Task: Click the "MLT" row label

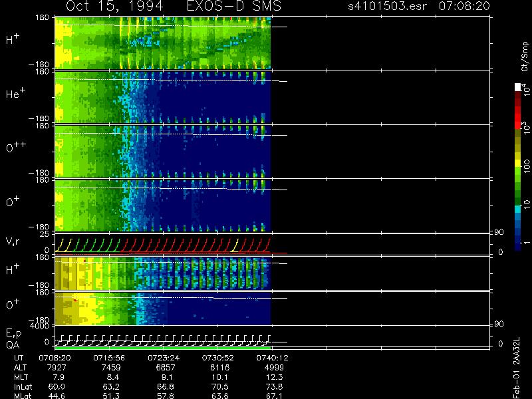Action: [21, 377]
